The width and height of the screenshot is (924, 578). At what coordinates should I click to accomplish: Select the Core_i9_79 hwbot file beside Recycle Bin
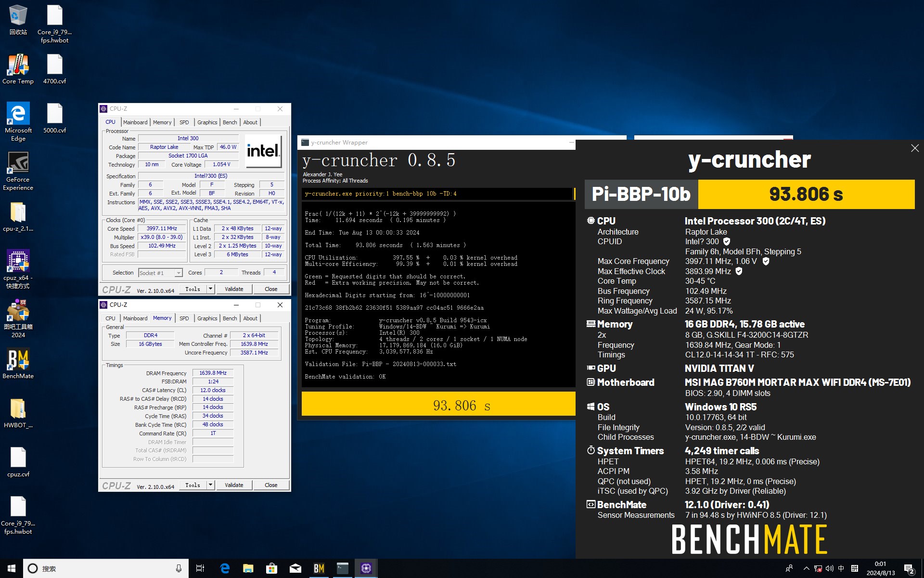point(54,24)
